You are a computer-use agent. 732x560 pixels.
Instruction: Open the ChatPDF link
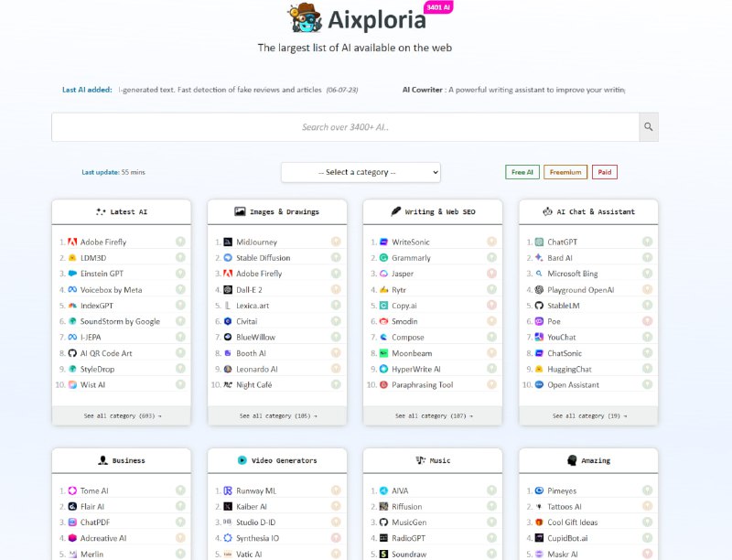(95, 522)
